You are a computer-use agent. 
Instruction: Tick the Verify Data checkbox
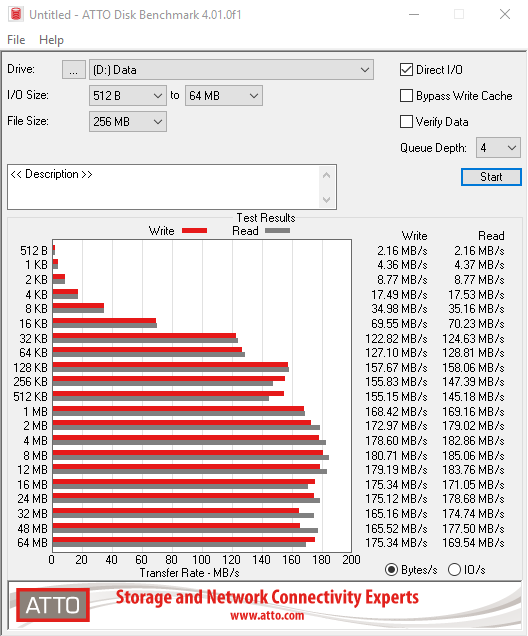[406, 121]
